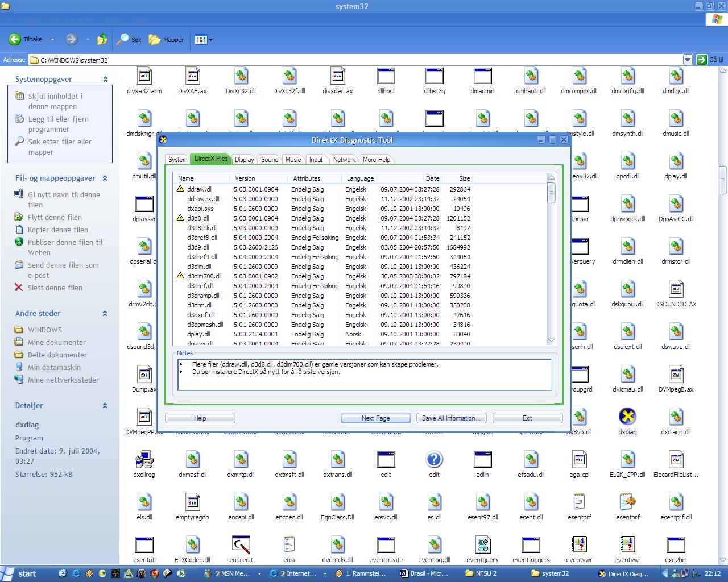Select the dllhost program icon
728x582 pixels.
[x=386, y=76]
